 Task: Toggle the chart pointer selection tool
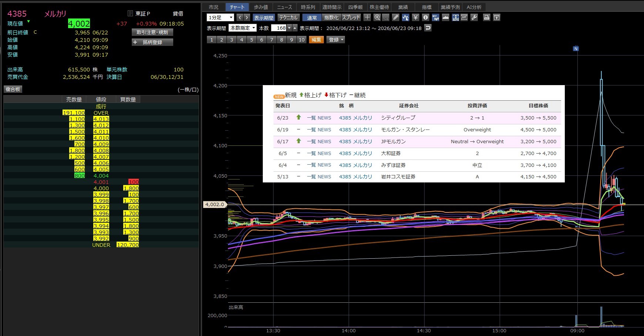(406, 17)
